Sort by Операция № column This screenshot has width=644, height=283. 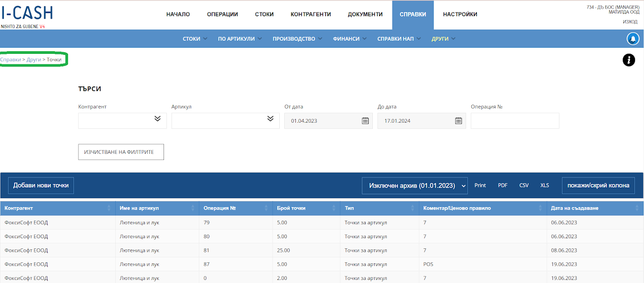click(x=266, y=208)
